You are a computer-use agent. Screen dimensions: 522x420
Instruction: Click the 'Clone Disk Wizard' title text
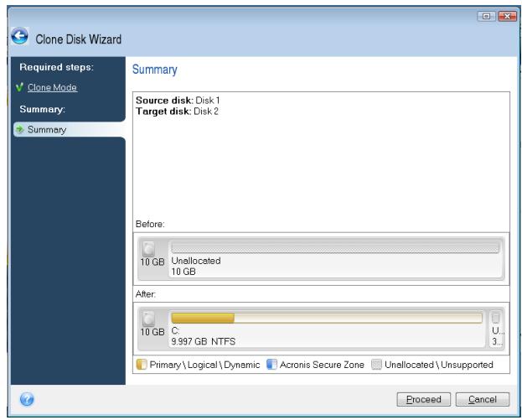coord(79,39)
